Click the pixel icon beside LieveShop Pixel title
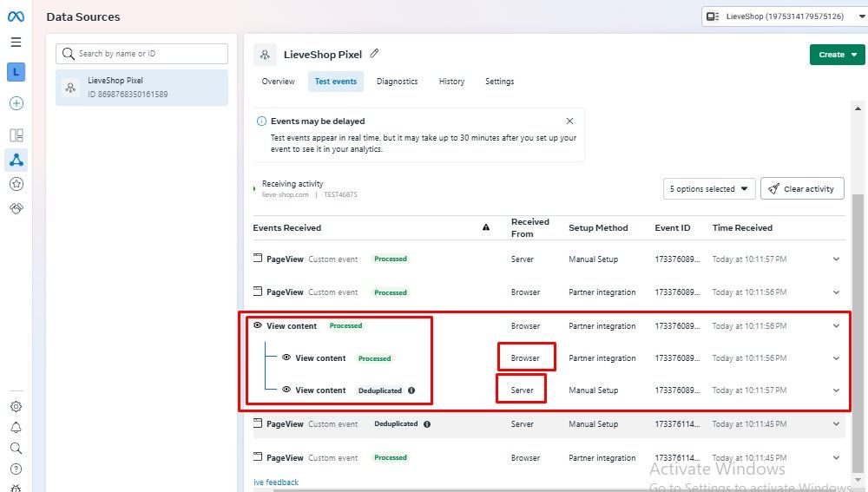The image size is (868, 492). click(x=265, y=55)
